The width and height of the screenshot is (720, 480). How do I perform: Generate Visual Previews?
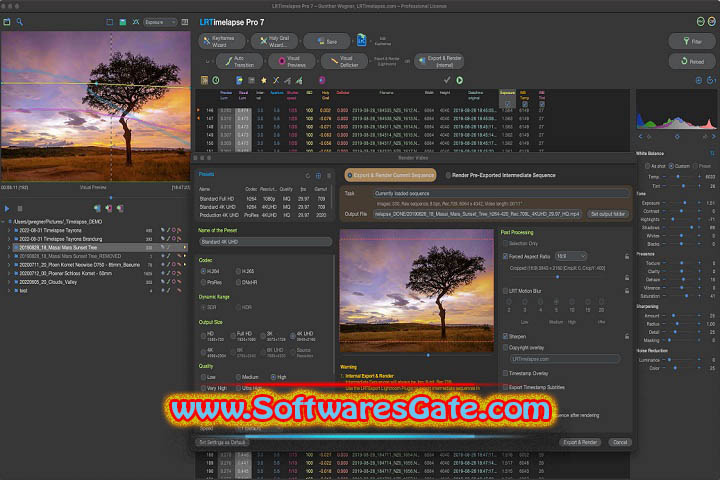[292, 61]
